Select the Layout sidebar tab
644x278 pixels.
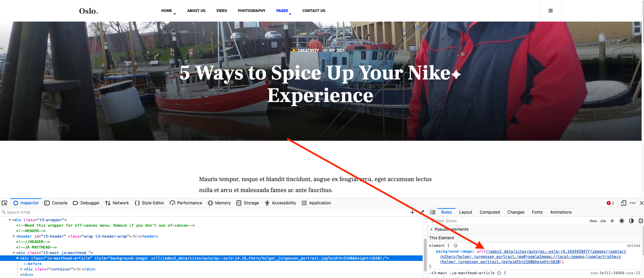[x=465, y=212]
